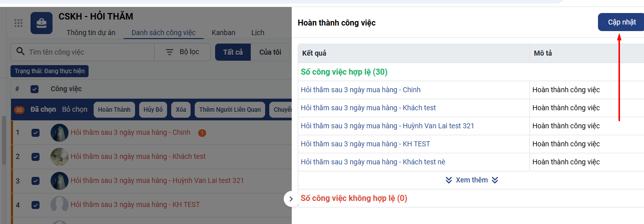Image resolution: width=644 pixels, height=224 pixels.
Task: Click the avatar for Huỳnh Van Lai task
Action: pyautogui.click(x=60, y=181)
